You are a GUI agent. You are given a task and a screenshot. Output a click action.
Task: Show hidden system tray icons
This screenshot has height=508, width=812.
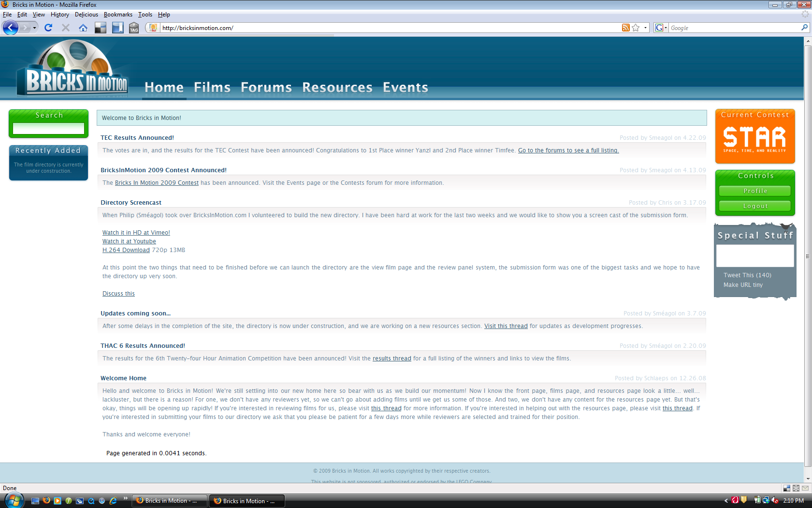726,501
